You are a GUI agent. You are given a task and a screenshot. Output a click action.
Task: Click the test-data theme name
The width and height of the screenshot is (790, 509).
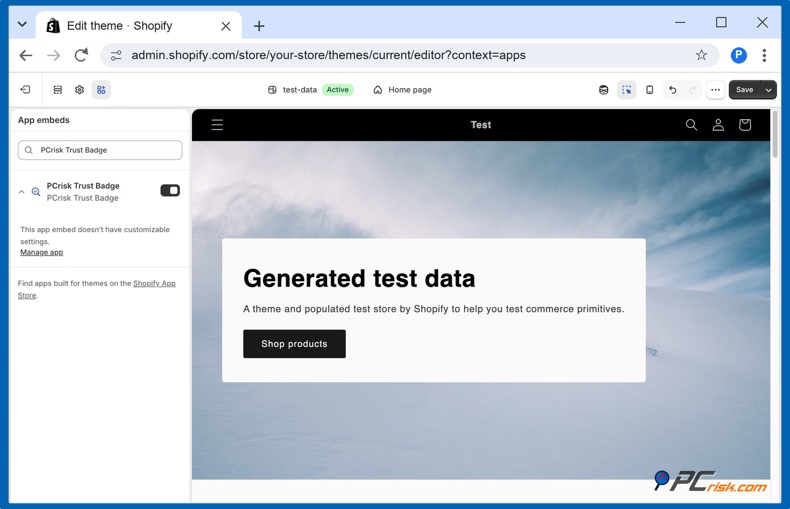(x=300, y=90)
